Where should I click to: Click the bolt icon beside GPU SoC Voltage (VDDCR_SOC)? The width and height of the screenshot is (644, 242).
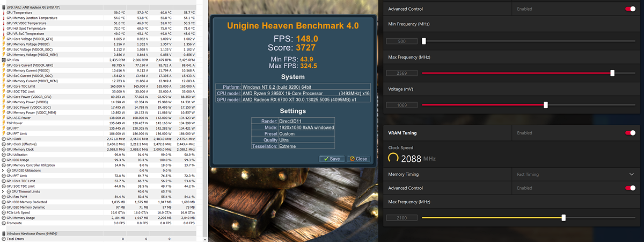(4, 49)
